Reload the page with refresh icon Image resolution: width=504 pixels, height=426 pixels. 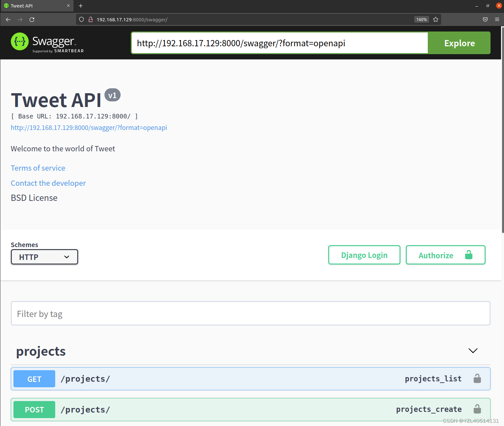[x=32, y=20]
